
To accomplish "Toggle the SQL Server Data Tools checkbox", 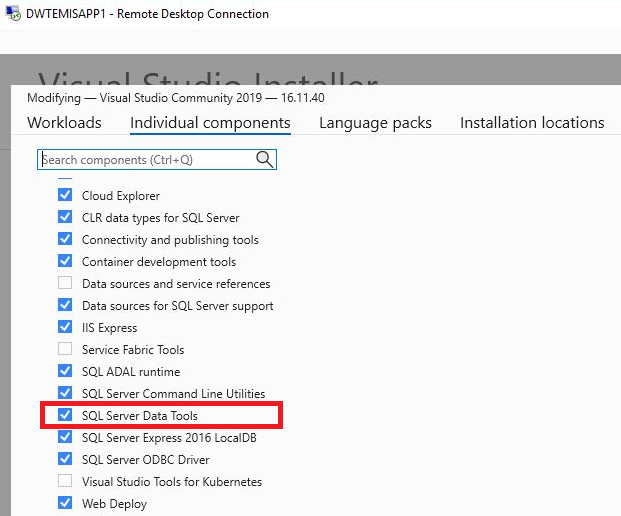I will click(x=65, y=415).
